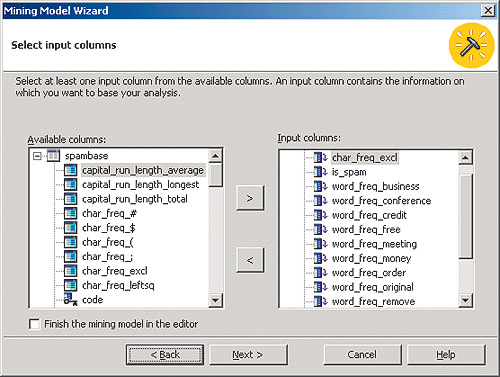Click the word_freq_free input icon

[321, 229]
